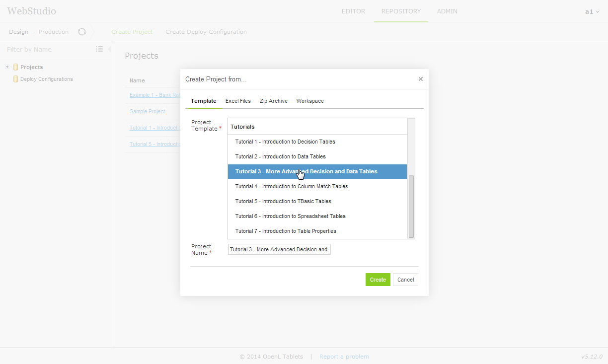Switch to the Excel Files tab
The width and height of the screenshot is (608, 364).
pos(238,100)
